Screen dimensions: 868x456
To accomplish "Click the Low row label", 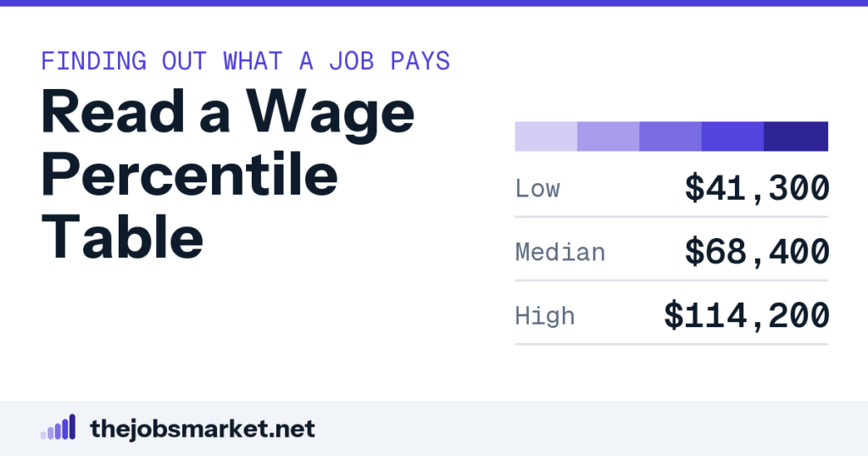I will [x=537, y=189].
